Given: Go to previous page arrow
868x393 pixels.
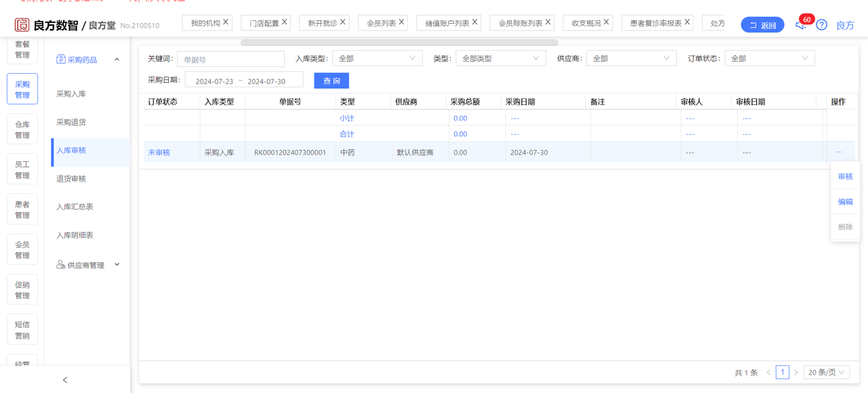Looking at the screenshot, I should coord(768,373).
